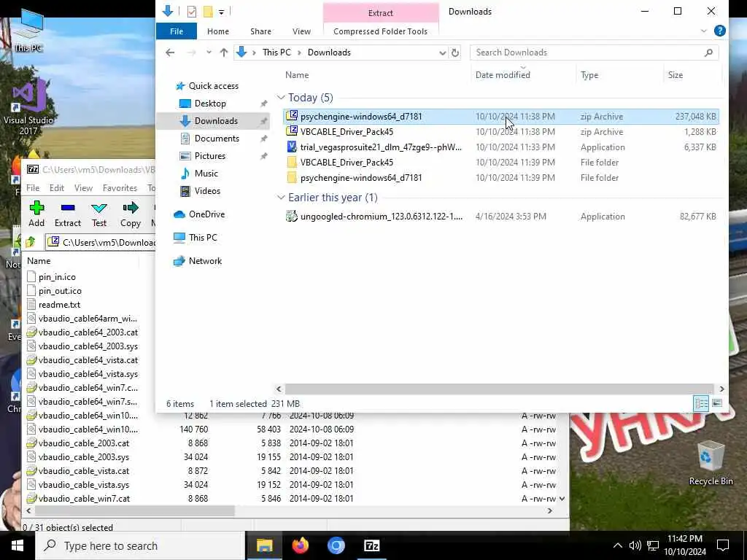This screenshot has width=747, height=560.
Task: Go up one level in File Explorer
Action: 224,52
